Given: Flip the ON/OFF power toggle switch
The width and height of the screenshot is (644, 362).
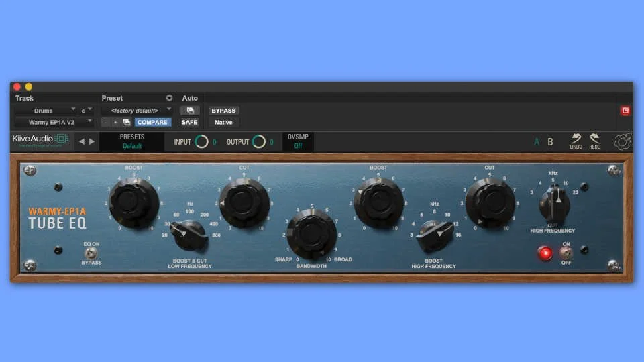Looking at the screenshot, I should (x=566, y=253).
